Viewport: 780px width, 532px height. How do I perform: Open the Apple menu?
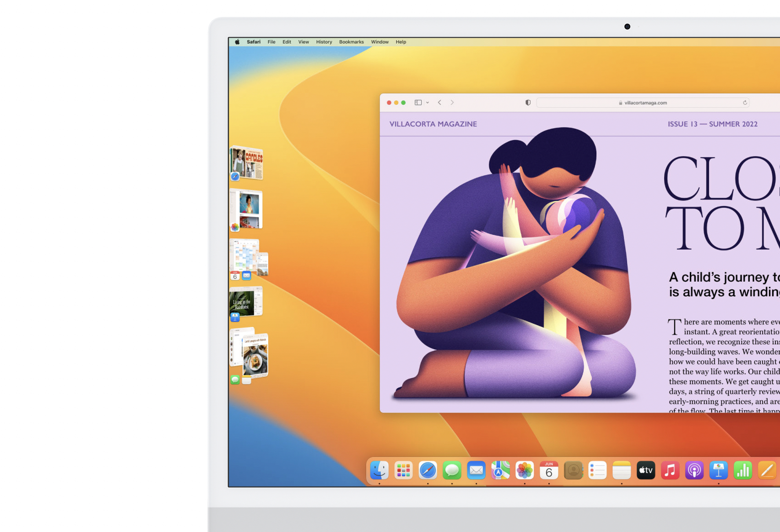click(237, 42)
